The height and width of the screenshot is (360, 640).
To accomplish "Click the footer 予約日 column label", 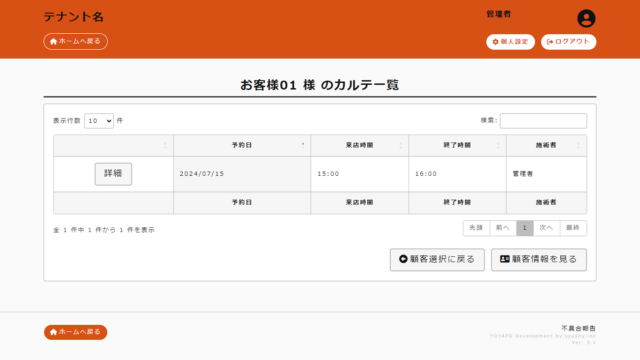I will click(x=242, y=202).
